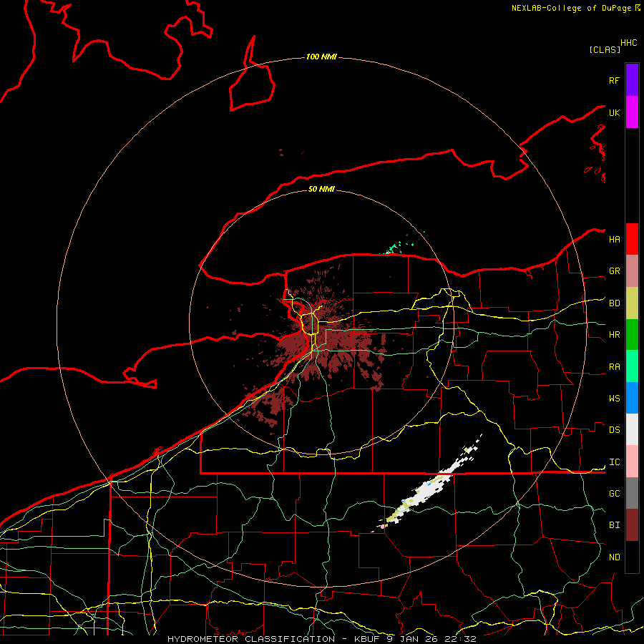Click the BI legend label
This screenshot has height=644, width=644.
click(614, 525)
